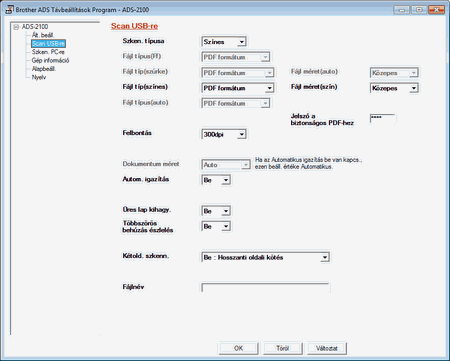Open the Fájl típ(szürke) dropdown

point(238,73)
